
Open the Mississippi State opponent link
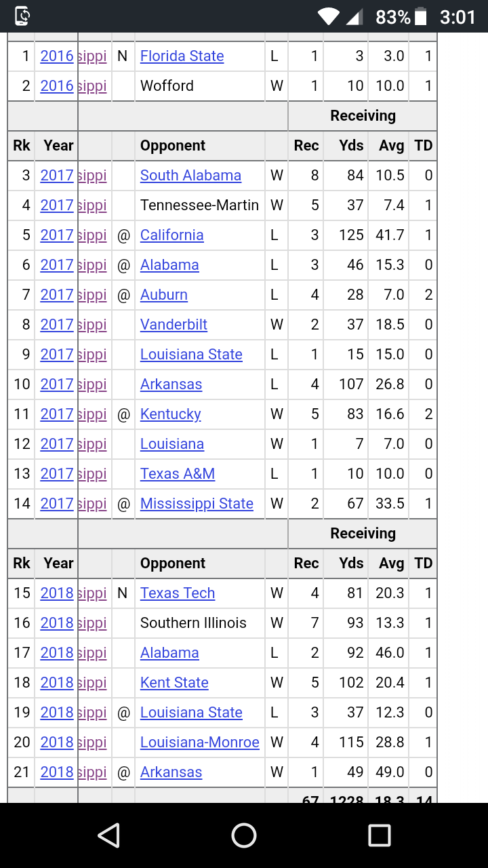coord(197,504)
